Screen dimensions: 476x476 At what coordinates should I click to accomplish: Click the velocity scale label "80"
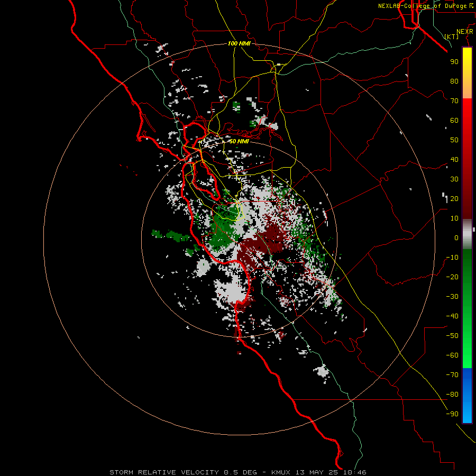[454, 81]
